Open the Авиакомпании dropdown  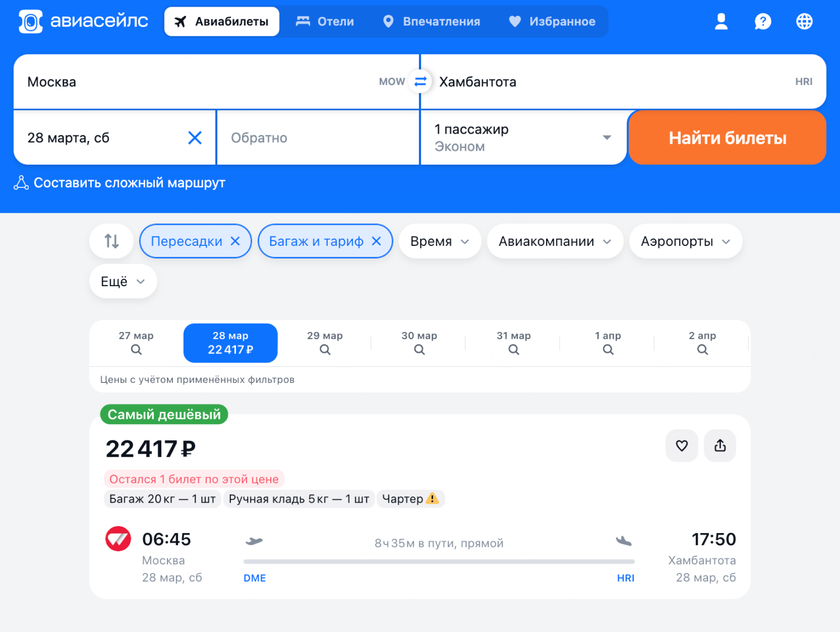(x=554, y=241)
